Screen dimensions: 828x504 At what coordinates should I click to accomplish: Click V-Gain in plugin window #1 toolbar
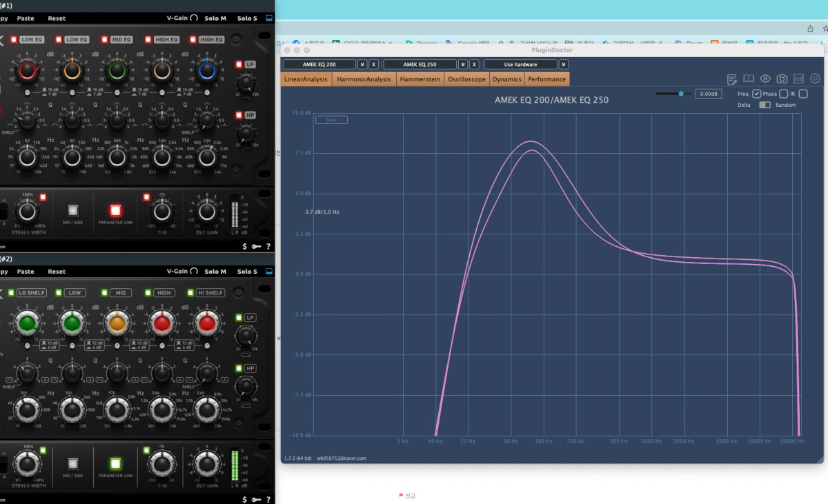[x=182, y=19]
